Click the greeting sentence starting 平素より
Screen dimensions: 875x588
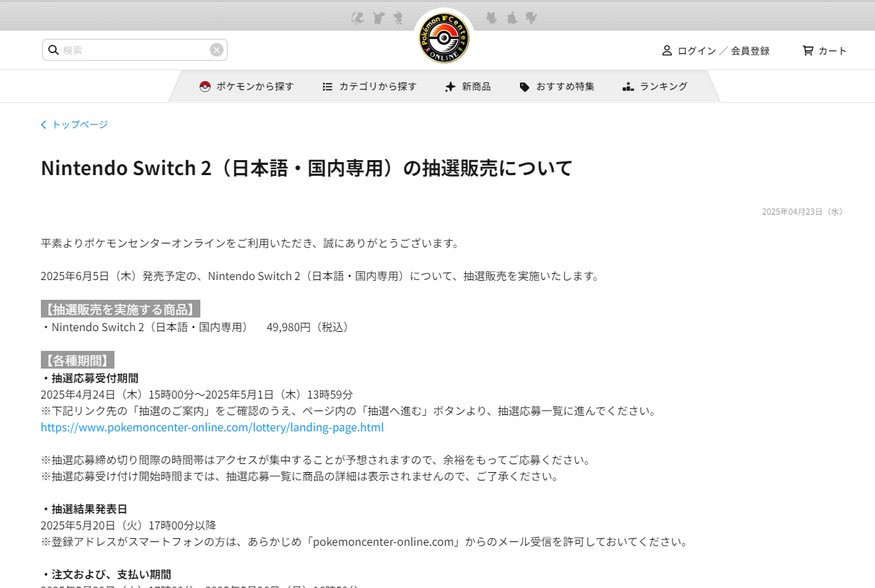click(251, 243)
